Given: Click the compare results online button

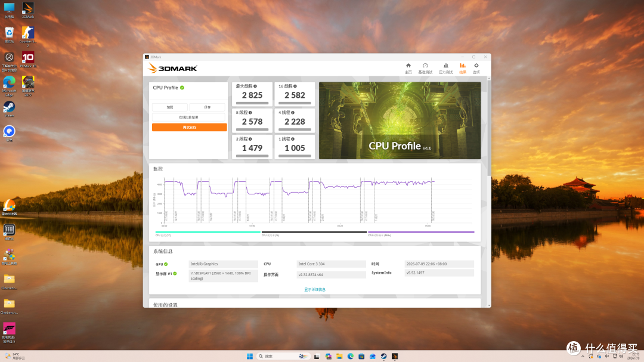Looking at the screenshot, I should tap(188, 117).
